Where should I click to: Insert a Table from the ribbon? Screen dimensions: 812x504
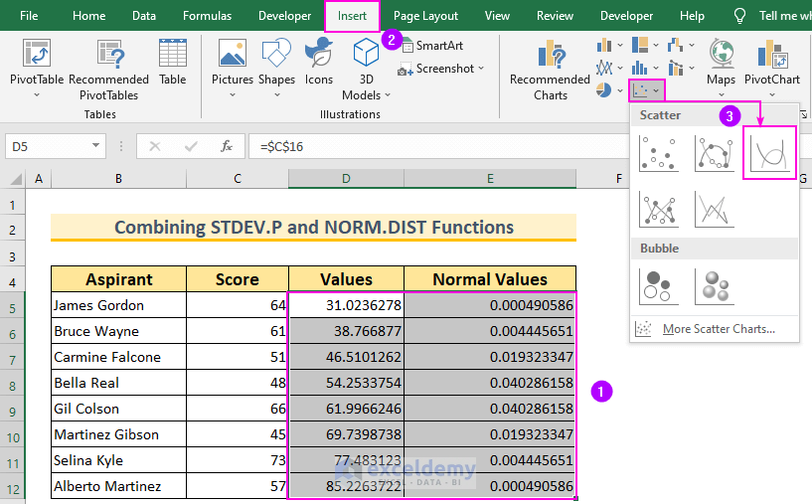click(x=172, y=62)
